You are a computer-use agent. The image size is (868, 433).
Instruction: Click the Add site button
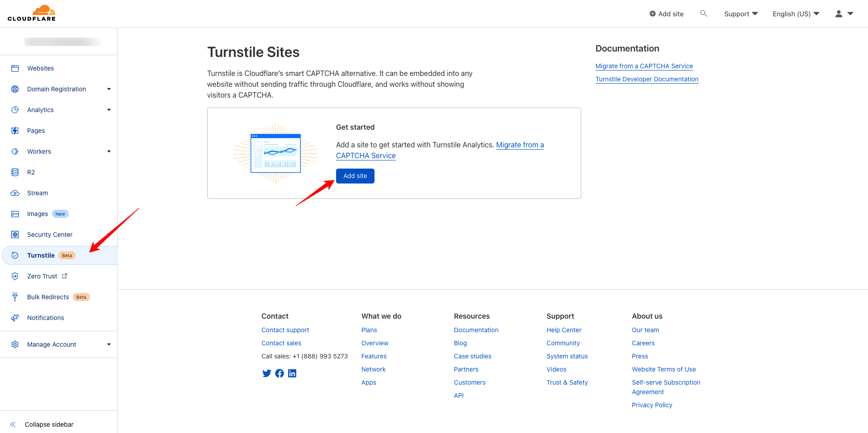(x=355, y=176)
